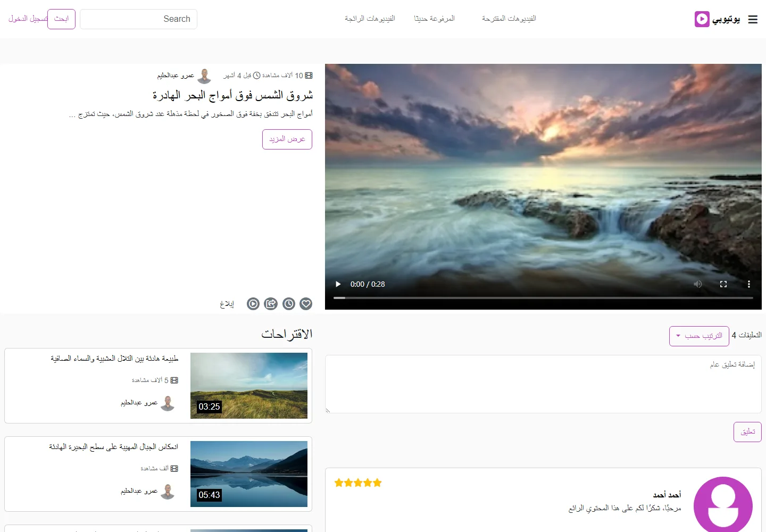
Task: Focus the Search input field
Action: [x=138, y=19]
